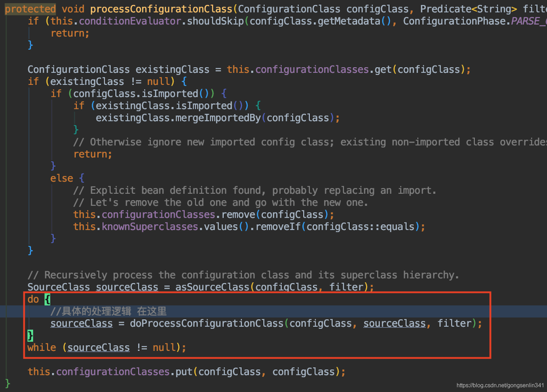This screenshot has width=547, height=392.
Task: Click the csdn blog watermark URL
Action: pos(500,385)
